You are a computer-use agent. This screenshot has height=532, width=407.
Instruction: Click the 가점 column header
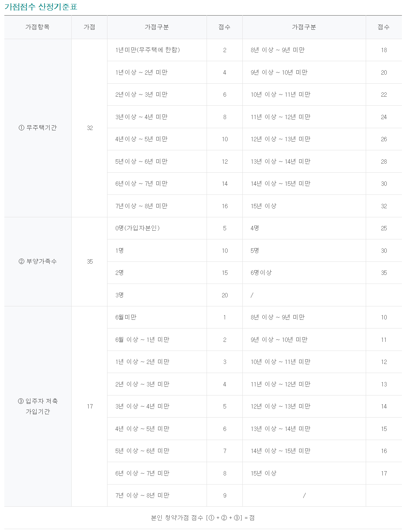coord(89,27)
